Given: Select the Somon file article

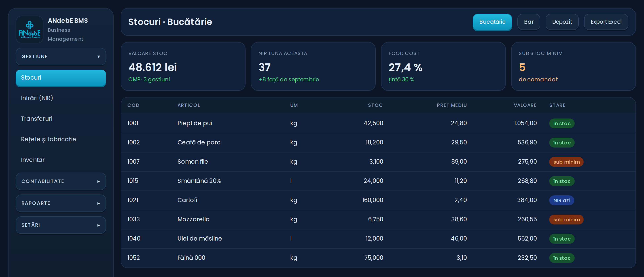Looking at the screenshot, I should (x=193, y=162).
